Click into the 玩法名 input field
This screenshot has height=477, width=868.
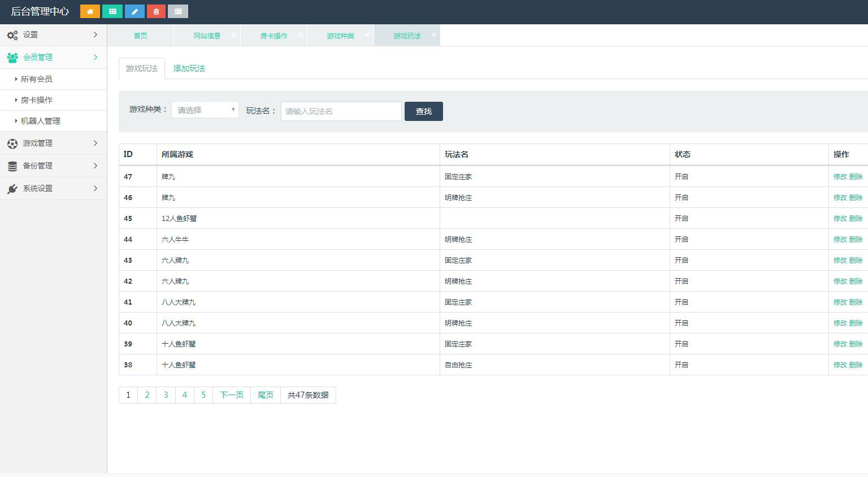(341, 111)
